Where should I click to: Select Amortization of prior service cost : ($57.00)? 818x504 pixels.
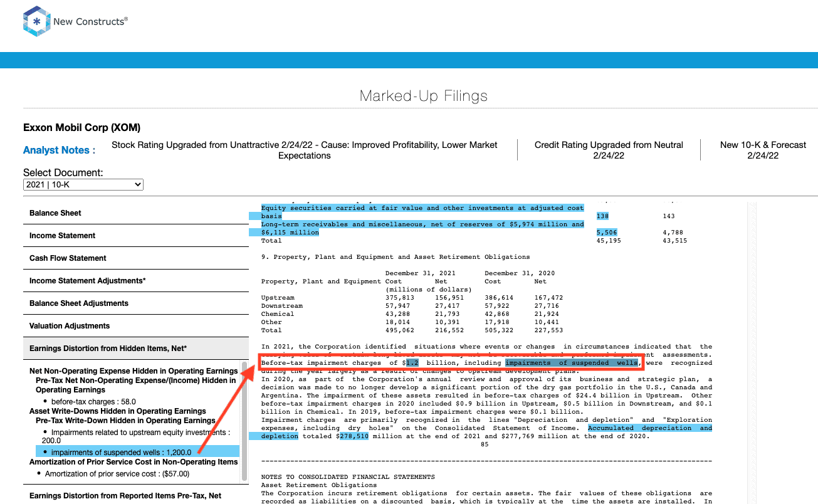click(x=117, y=474)
